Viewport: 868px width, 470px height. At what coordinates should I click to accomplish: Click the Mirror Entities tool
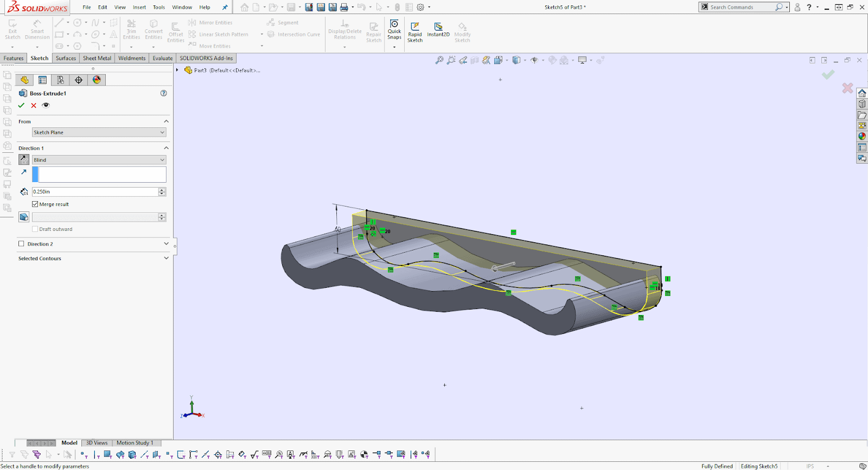210,23
